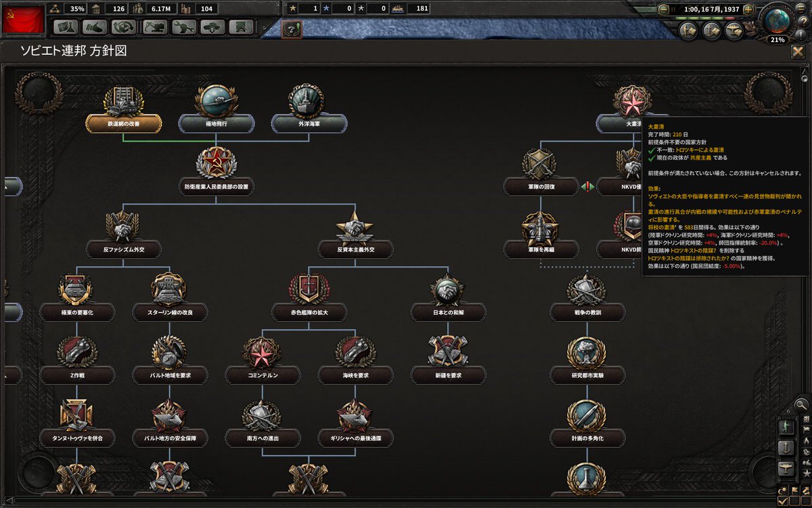Click the バルト地方の安全保障 focus icon
812x508 pixels.
tap(170, 415)
